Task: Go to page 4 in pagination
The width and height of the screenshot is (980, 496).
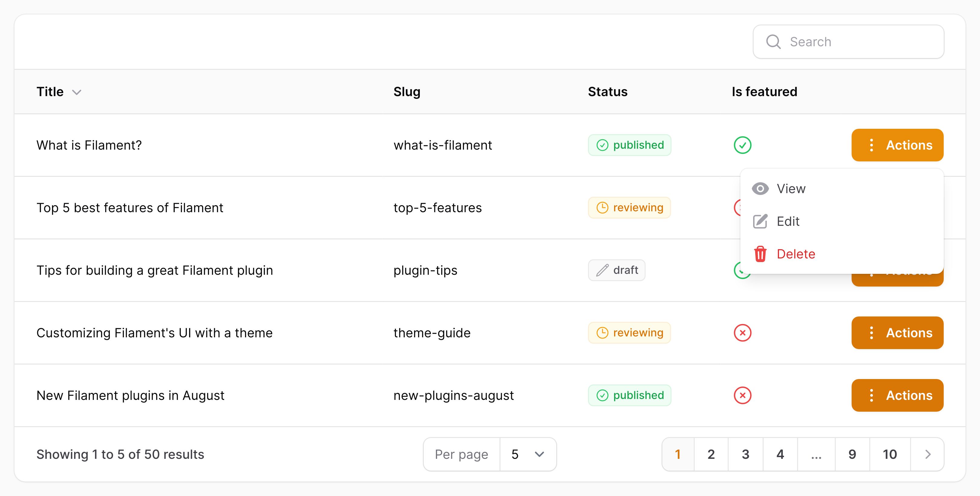Action: [780, 455]
